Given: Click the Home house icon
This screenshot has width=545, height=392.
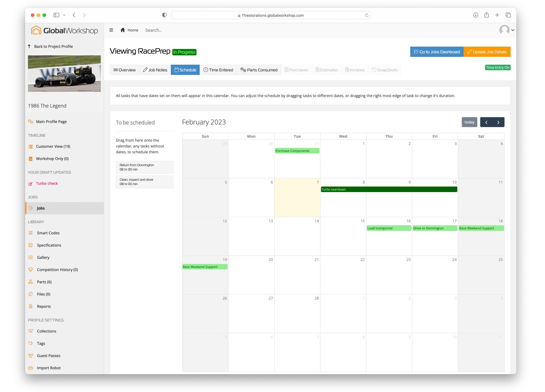Looking at the screenshot, I should tap(123, 30).
